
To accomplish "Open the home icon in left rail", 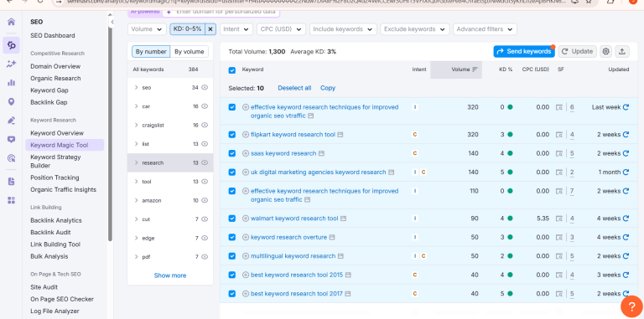I will pos(11,22).
